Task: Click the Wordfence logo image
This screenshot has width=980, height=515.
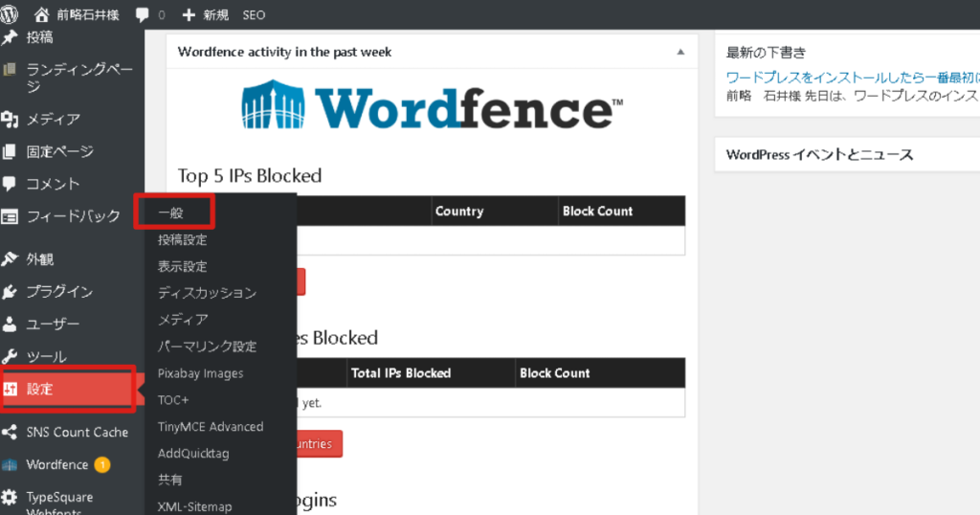Action: (432, 105)
